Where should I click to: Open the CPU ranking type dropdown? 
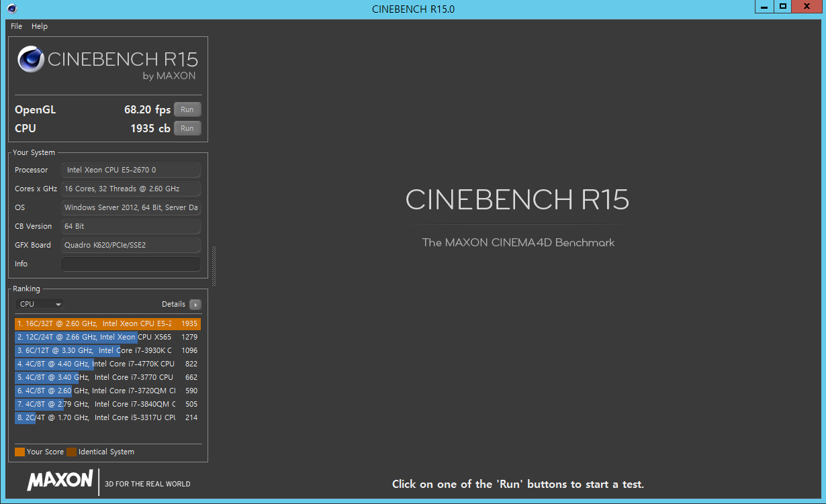40,304
